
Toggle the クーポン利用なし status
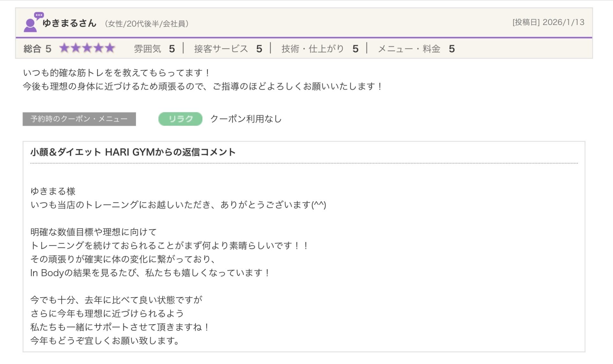point(246,119)
